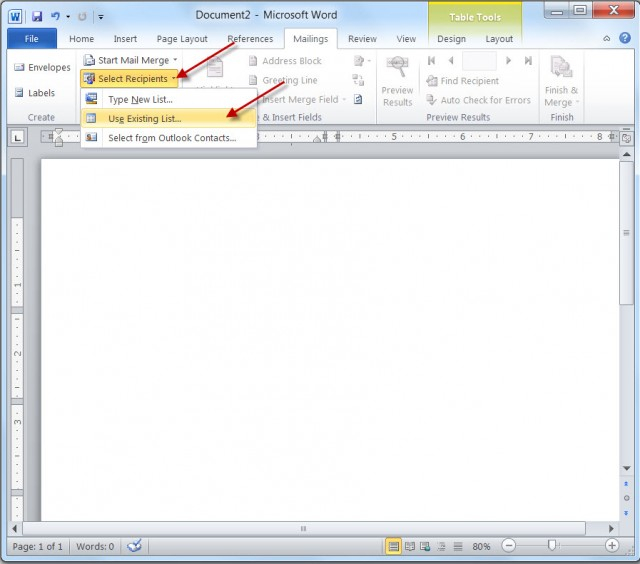Choose Type New List from menu
640x564 pixels.
tap(169, 99)
